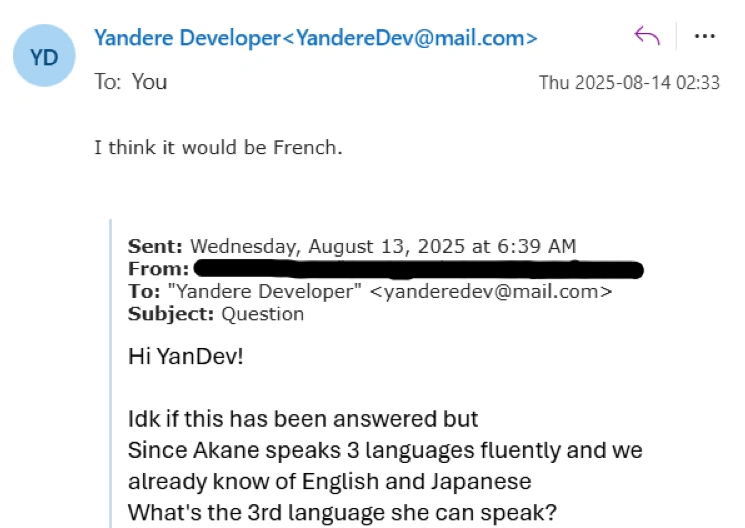Click the quoted Sent date line

point(351,246)
